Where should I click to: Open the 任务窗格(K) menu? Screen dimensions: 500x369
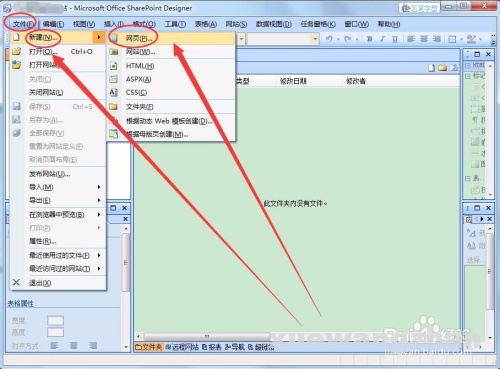click(x=318, y=24)
